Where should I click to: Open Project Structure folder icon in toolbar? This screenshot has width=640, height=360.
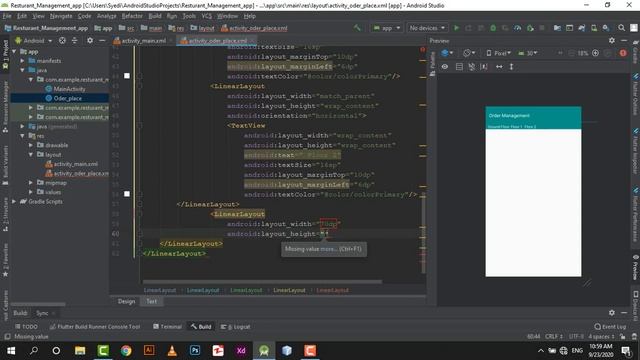point(557,28)
